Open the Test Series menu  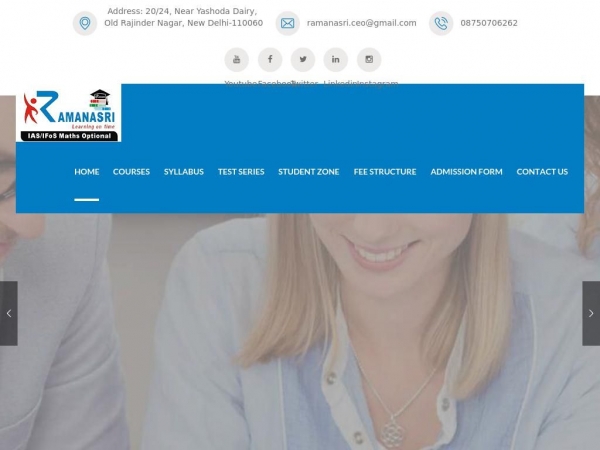point(241,172)
